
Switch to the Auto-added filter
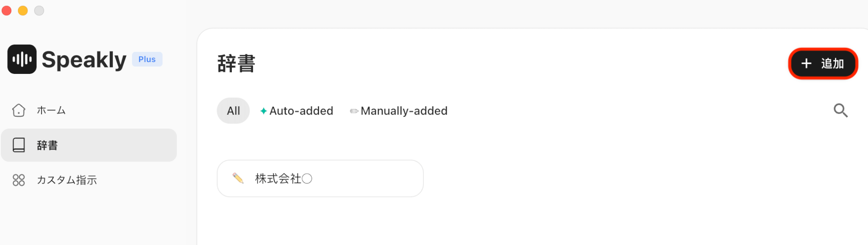pos(301,111)
